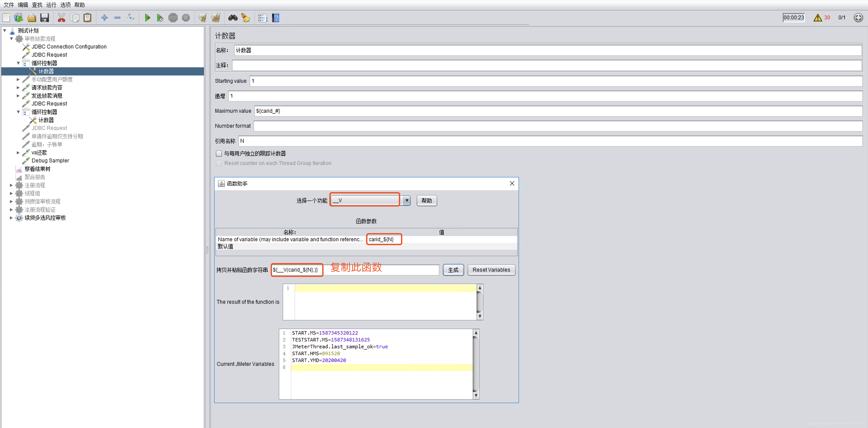
Task: Collapse the 测试计划 root node
Action: (x=5, y=30)
